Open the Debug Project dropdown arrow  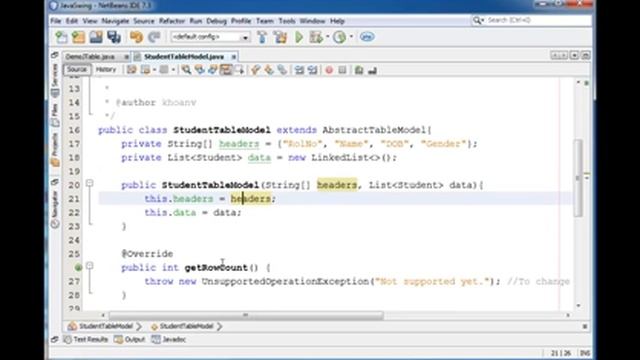[x=327, y=37]
